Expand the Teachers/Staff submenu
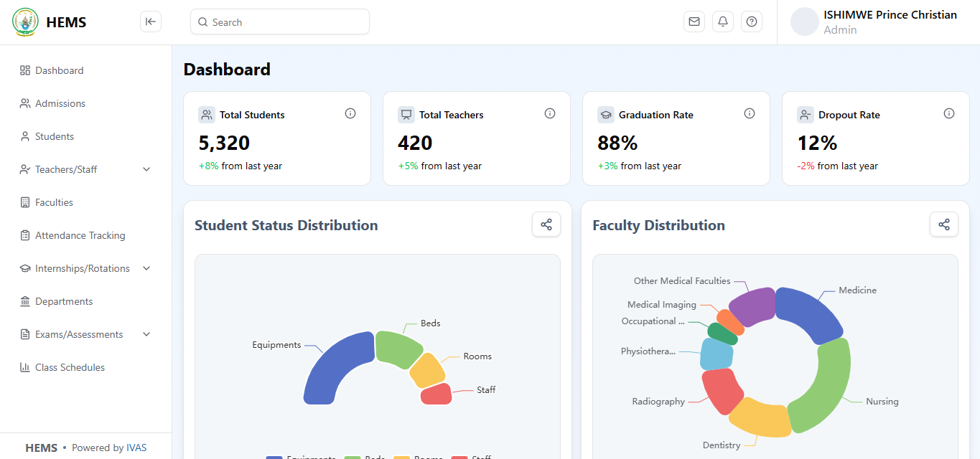Image resolution: width=980 pixels, height=459 pixels. click(146, 169)
